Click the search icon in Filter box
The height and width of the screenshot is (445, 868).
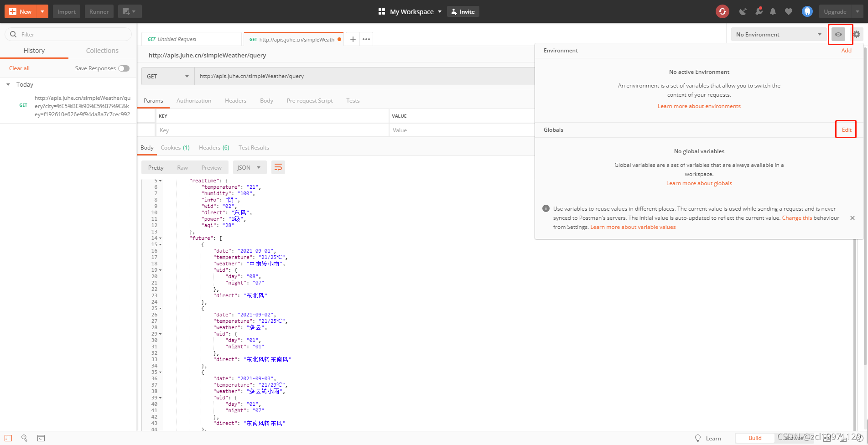pos(13,34)
